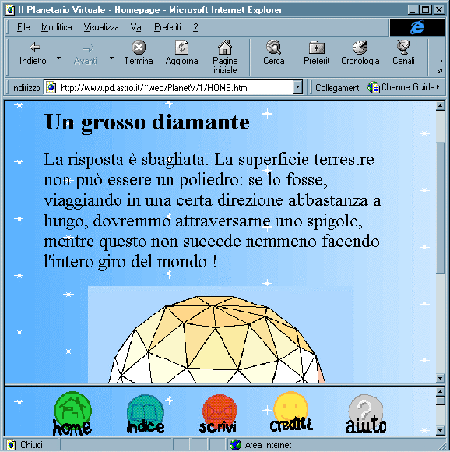Image resolution: width=450 pixels, height=452 pixels.
Task: Open the File menu
Action: pos(23,27)
